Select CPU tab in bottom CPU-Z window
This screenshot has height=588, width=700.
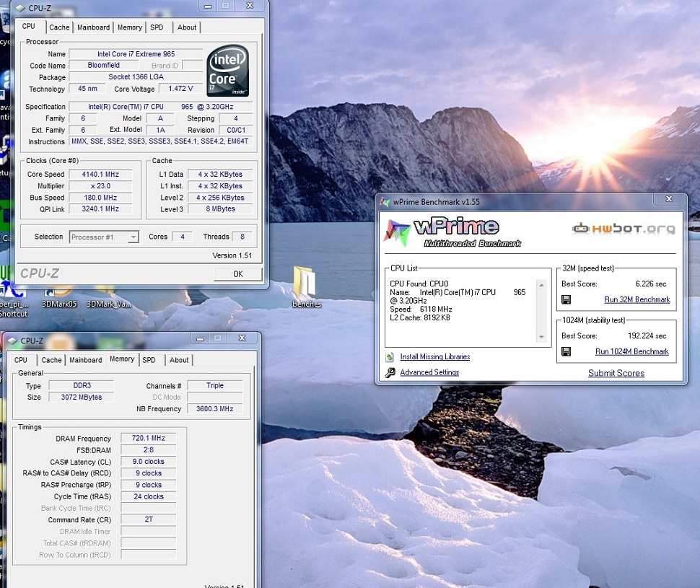(20, 360)
